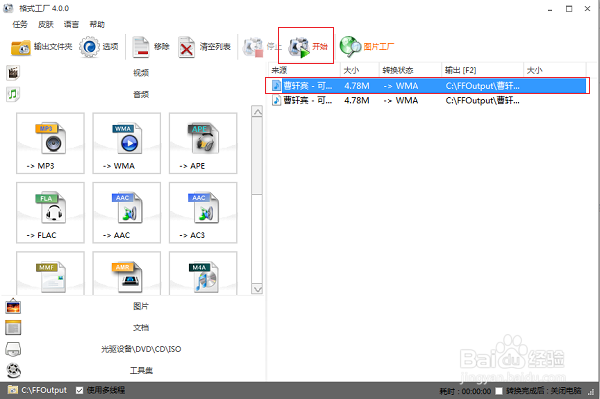Click the music note icon of second task row
This screenshot has width=600, height=399.
click(x=276, y=100)
